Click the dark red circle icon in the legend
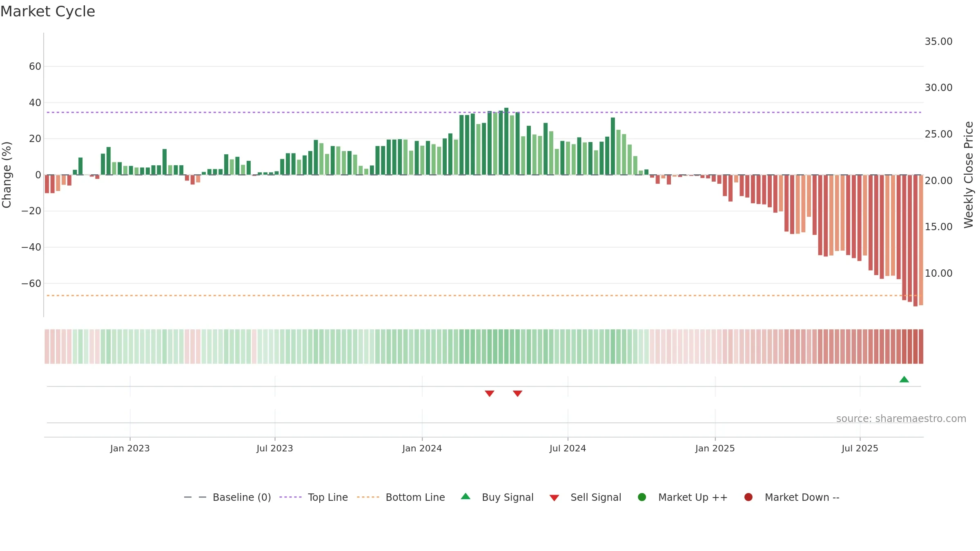 (748, 497)
